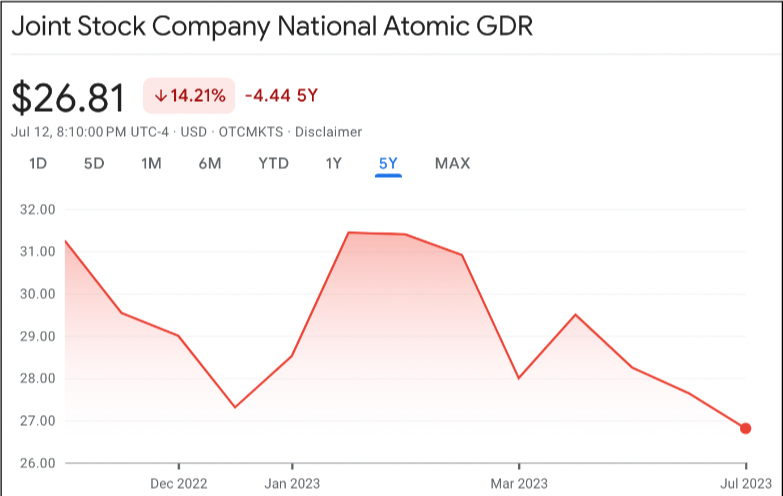Switch chart to 1M range
This screenshot has height=496, width=783.
click(x=151, y=163)
